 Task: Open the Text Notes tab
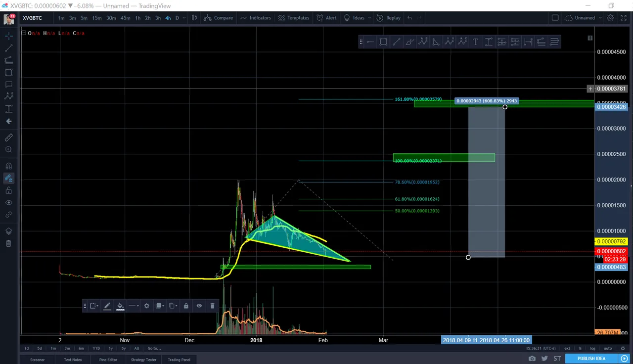tap(73, 360)
